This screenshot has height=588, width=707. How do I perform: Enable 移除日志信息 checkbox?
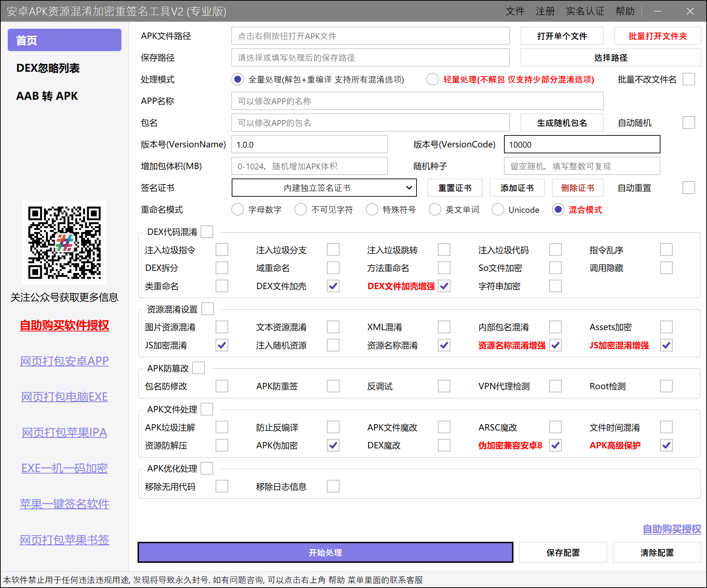tap(333, 486)
